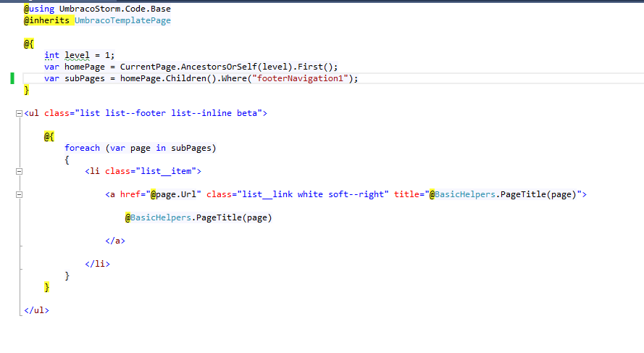The image size is (644, 353).
Task: Click the highlighted closing brace before </ul>
Action: [46, 287]
